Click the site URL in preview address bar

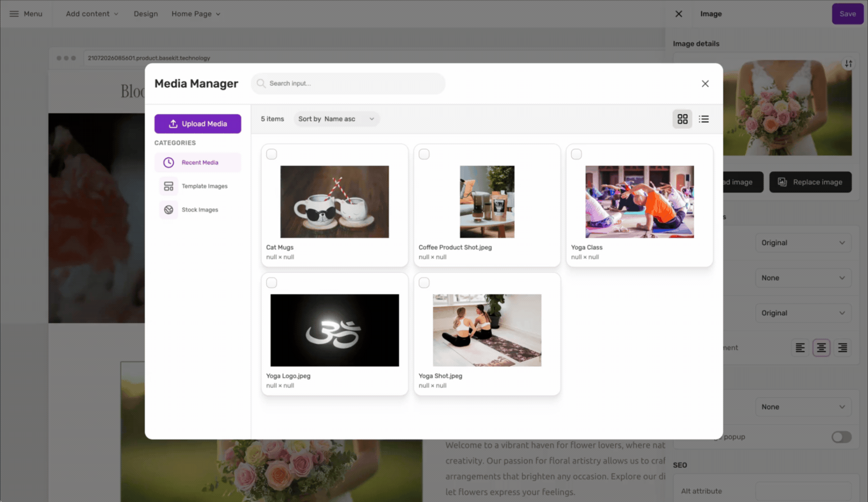(149, 58)
